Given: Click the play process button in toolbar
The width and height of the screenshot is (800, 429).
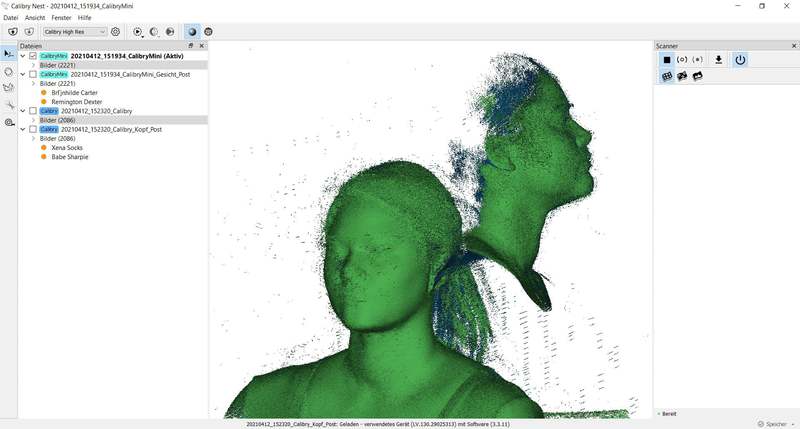Looking at the screenshot, I should pyautogui.click(x=137, y=32).
